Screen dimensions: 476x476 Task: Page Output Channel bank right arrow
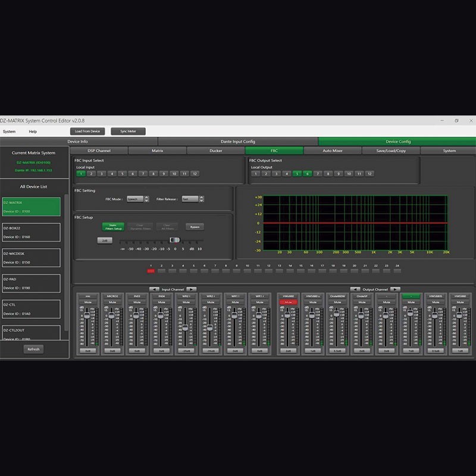395,289
